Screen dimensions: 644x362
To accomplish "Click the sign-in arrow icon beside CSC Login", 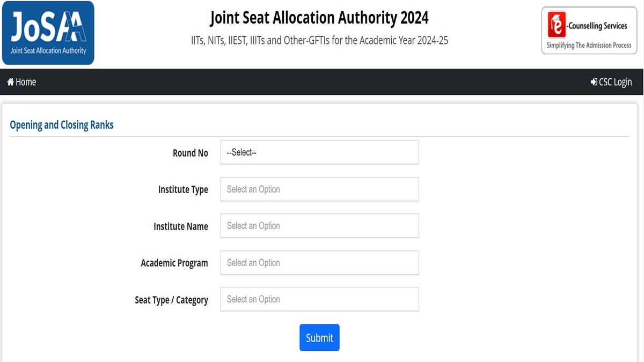I will point(594,82).
